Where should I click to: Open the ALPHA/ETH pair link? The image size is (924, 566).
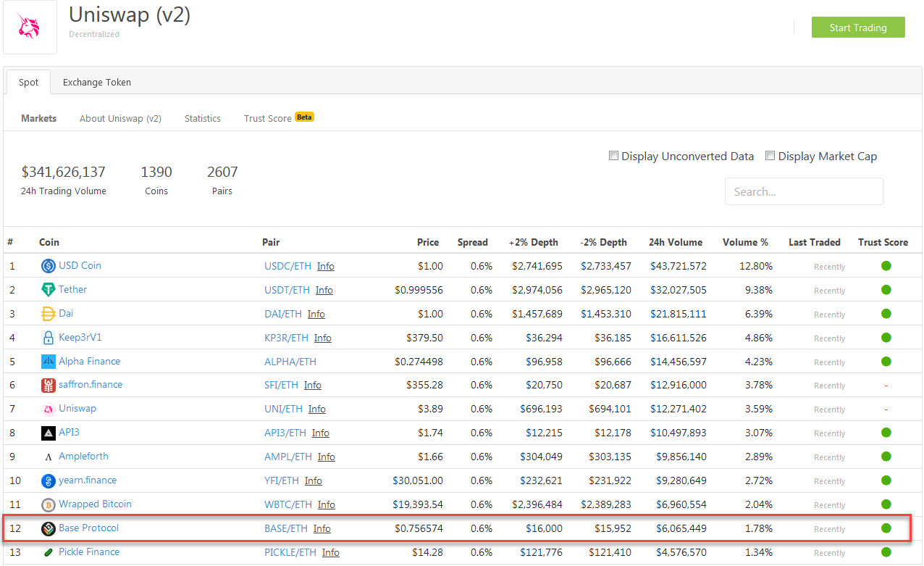[290, 362]
